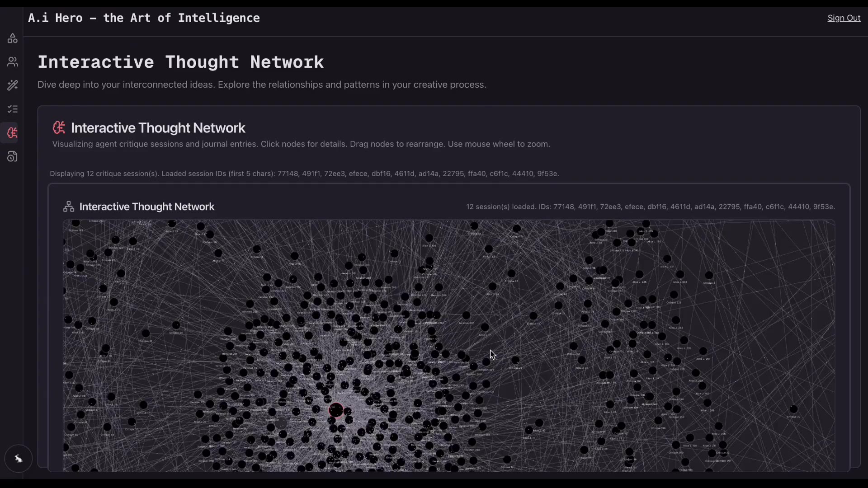Image resolution: width=868 pixels, height=488 pixels.
Task: Click the A.i Hero app title
Action: [144, 18]
